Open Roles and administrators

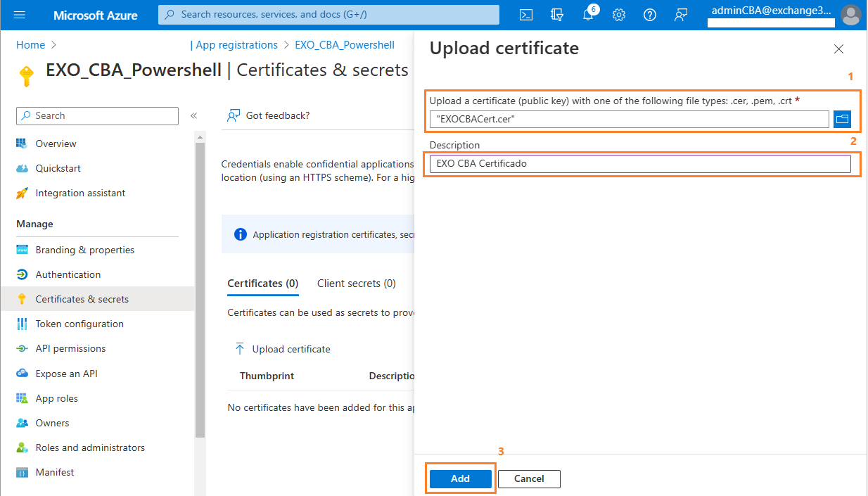(x=90, y=447)
